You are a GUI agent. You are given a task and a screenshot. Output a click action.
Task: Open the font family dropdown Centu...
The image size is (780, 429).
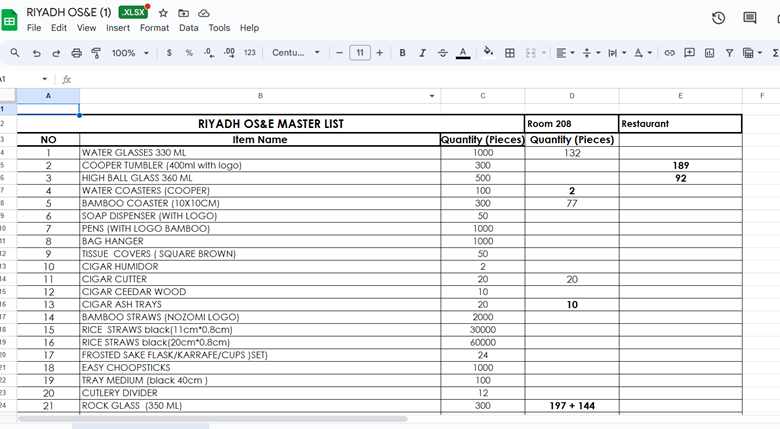point(295,53)
